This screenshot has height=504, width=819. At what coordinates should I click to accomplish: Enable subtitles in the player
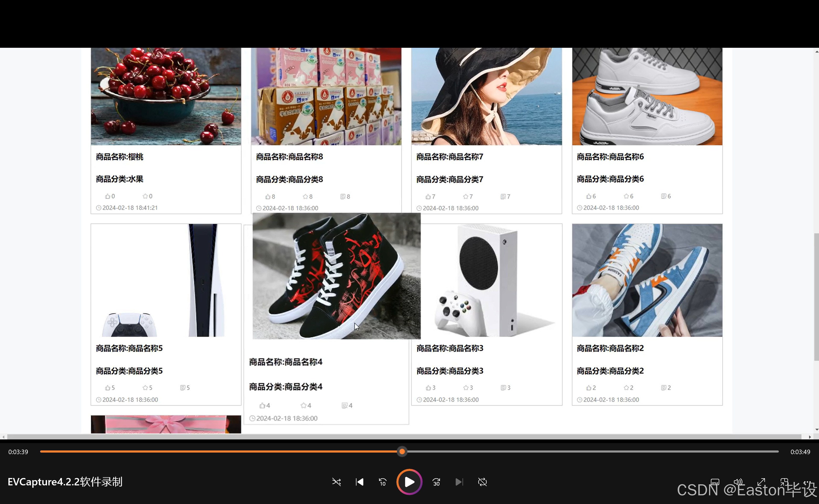(715, 482)
